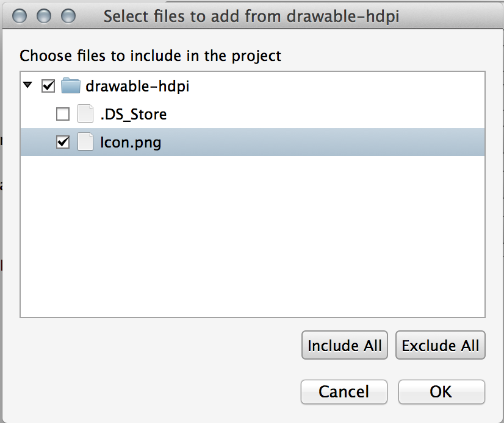Click the .DS_Store file icon
The image size is (504, 423).
click(x=85, y=114)
